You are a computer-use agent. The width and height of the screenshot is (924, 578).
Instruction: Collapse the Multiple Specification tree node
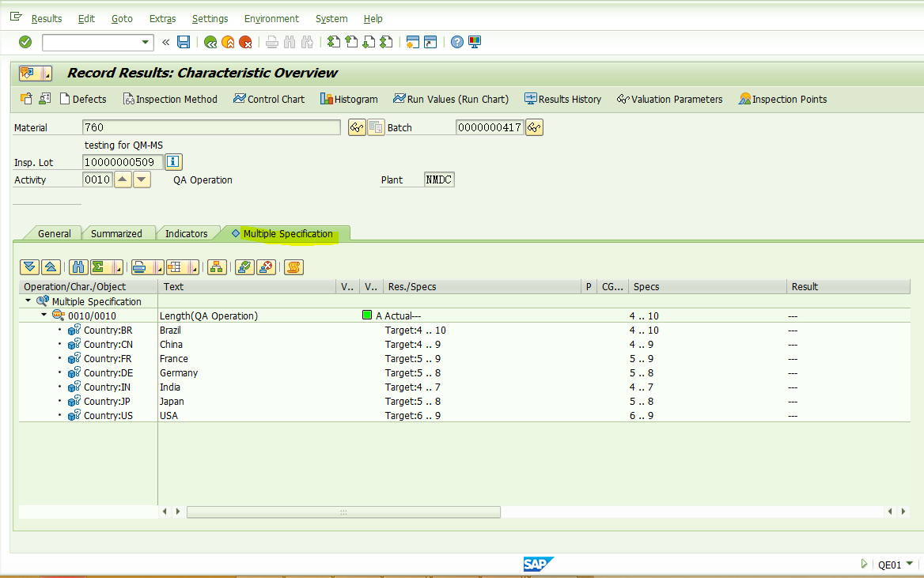coord(28,301)
